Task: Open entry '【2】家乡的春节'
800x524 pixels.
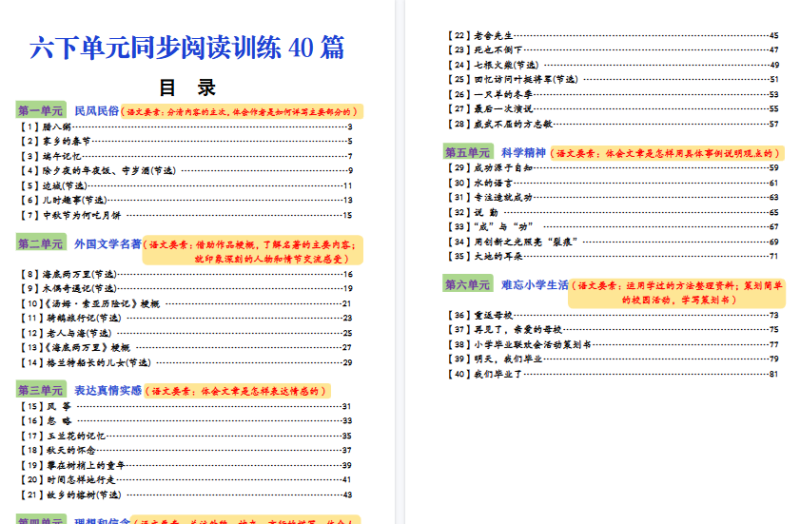Action: (x=186, y=141)
